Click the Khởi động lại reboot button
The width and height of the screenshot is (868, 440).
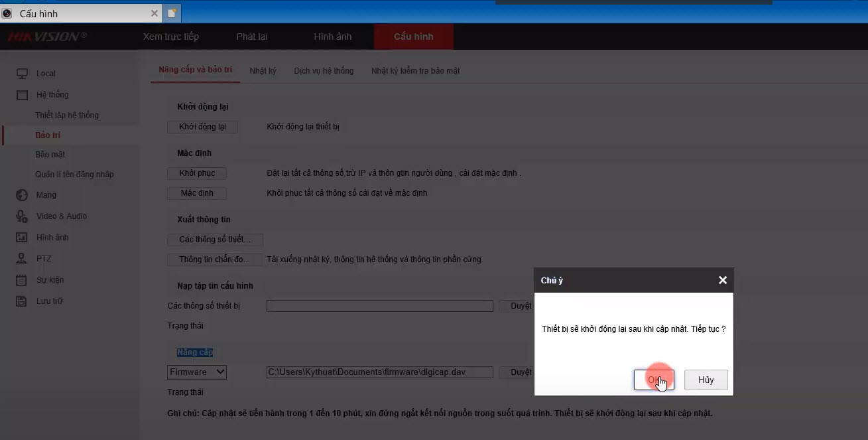[x=202, y=127]
